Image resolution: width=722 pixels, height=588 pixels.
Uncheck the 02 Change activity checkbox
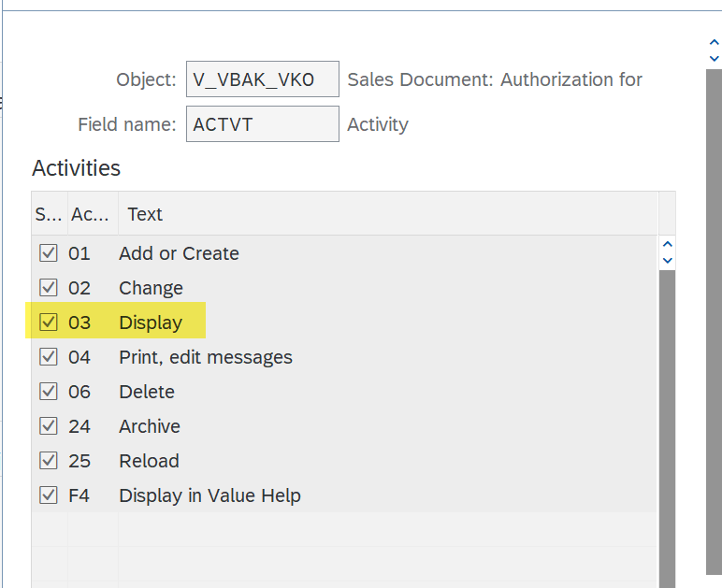pos(48,288)
